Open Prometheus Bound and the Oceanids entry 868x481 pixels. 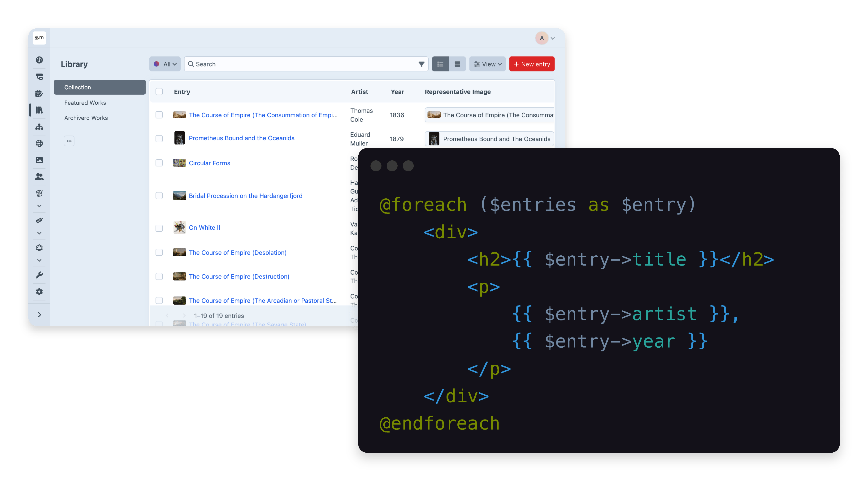pos(241,138)
